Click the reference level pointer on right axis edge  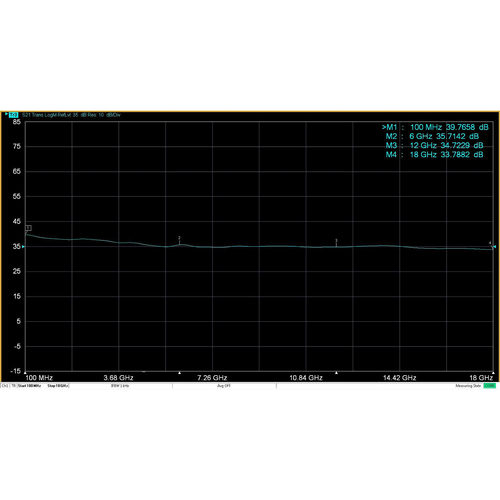495,247
